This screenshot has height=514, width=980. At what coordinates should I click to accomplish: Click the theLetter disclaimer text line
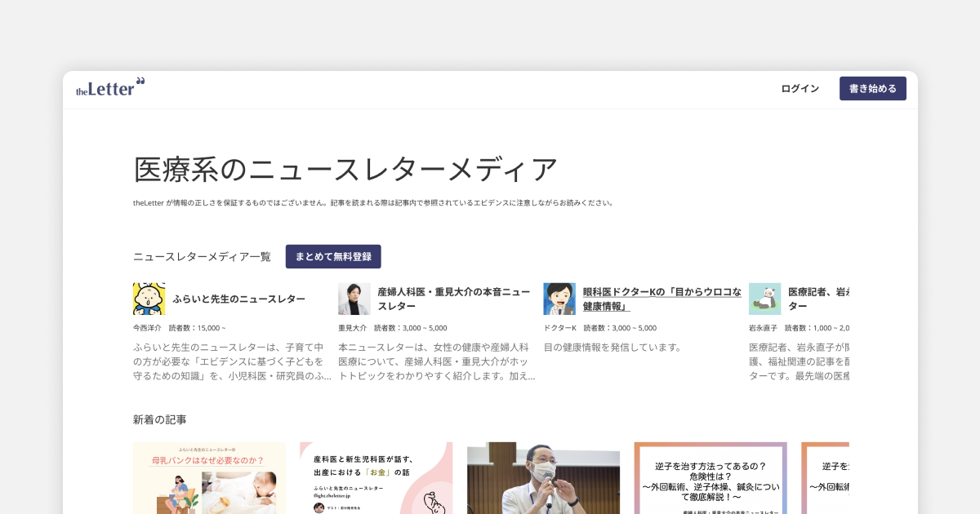coord(373,202)
